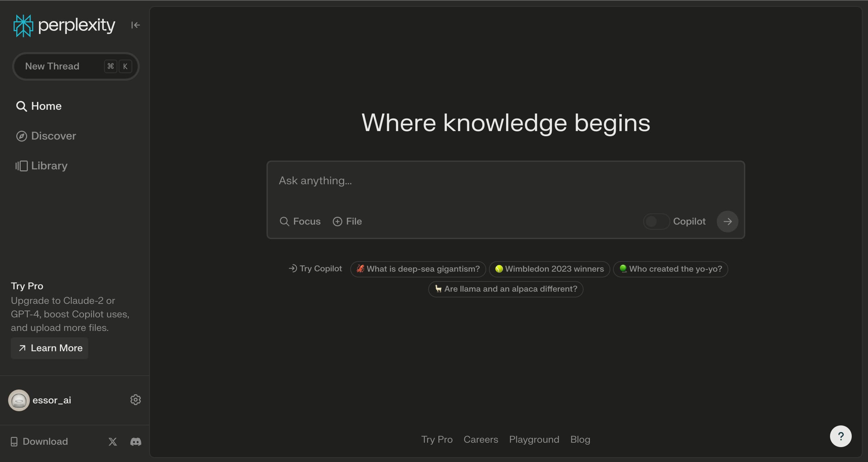The image size is (868, 462).
Task: Click the essor_ai profile avatar
Action: pos(19,400)
